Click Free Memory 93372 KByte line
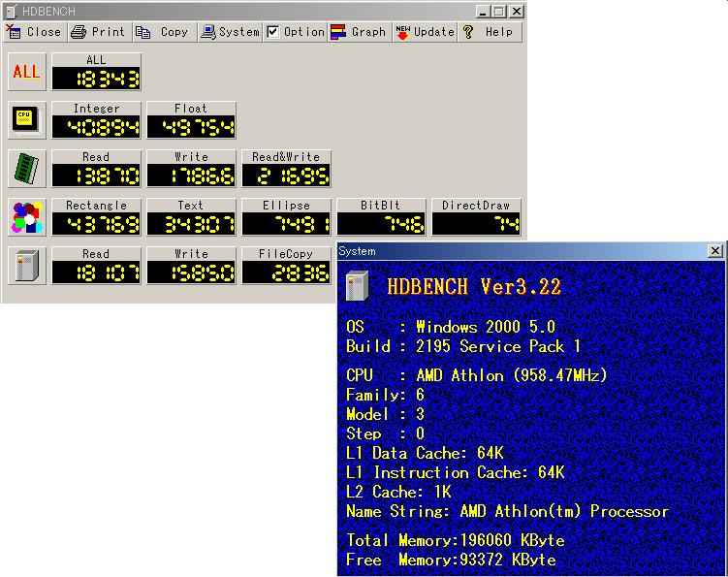Screen dimensions: 728x577 point(451,560)
